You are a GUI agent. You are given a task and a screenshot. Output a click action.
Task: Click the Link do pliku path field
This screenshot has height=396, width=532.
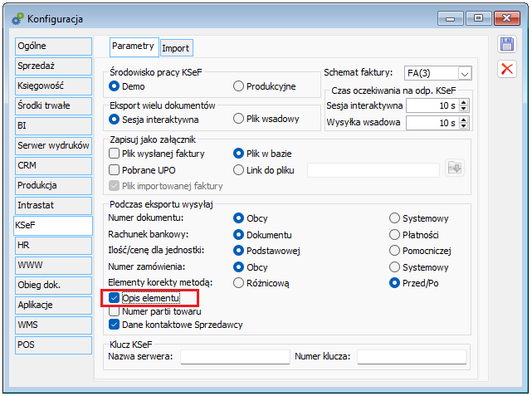click(373, 170)
